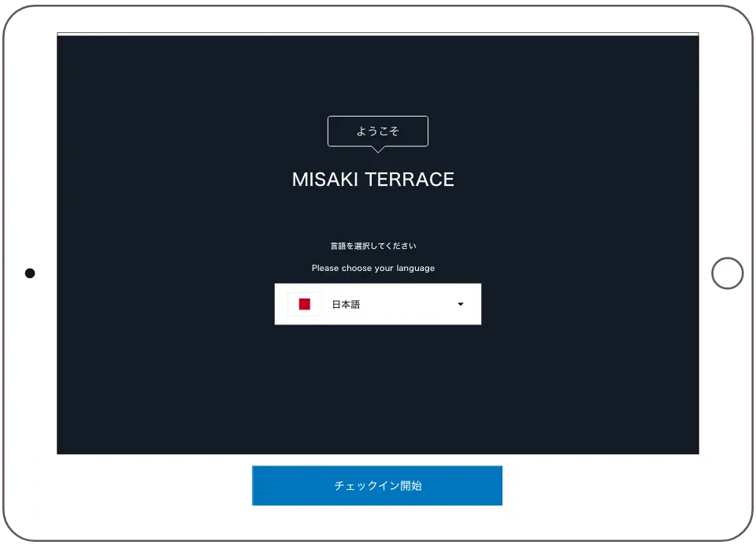756x545 pixels.
Task: Click the Japanese flag icon
Action: coord(305,304)
